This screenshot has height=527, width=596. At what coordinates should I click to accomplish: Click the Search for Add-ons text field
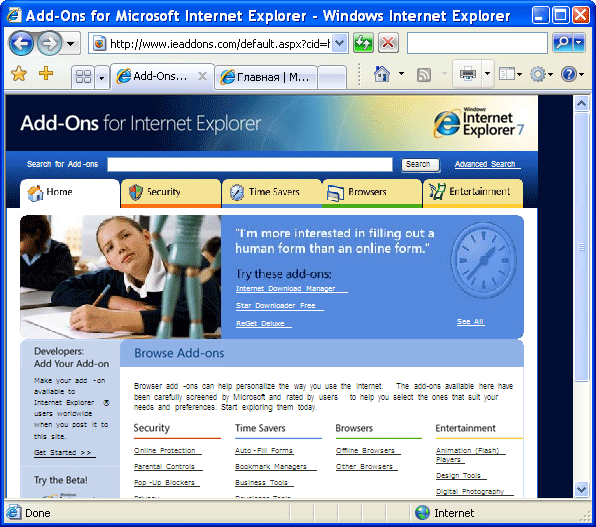(x=250, y=165)
